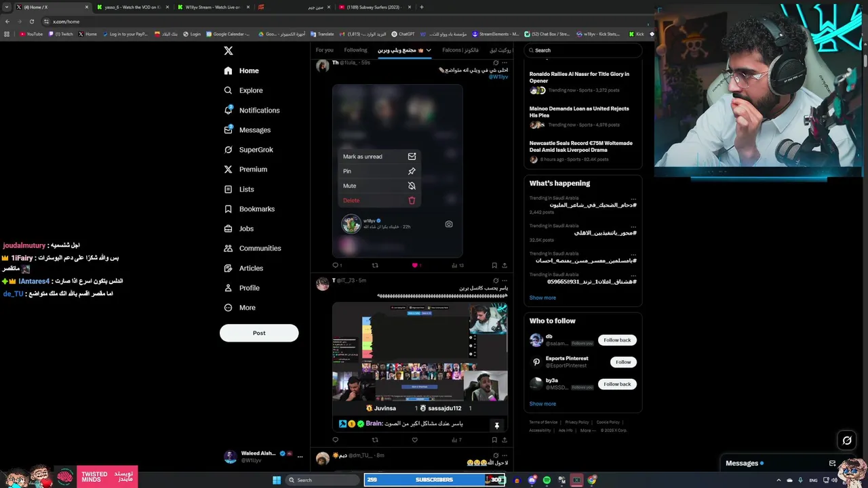This screenshot has width=868, height=488.
Task: Switch to the Subway Surfers (2023) browser tab
Action: click(374, 7)
